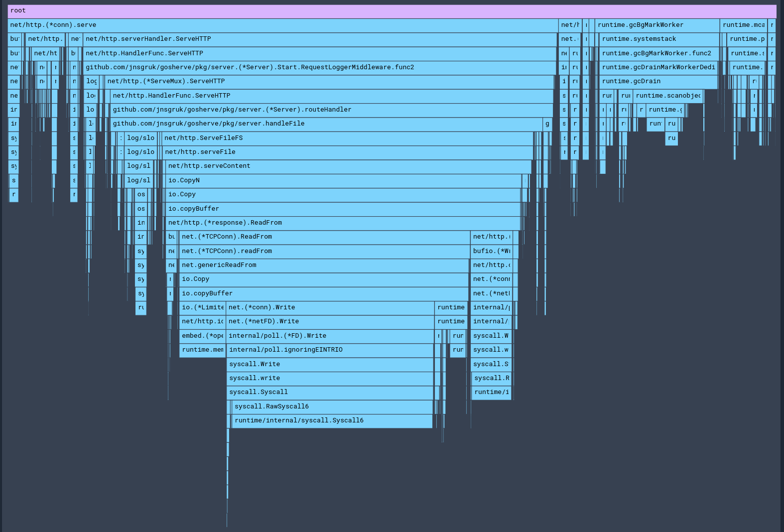Select the runtime/internal/syscall.Syscall6 frame

(332, 421)
